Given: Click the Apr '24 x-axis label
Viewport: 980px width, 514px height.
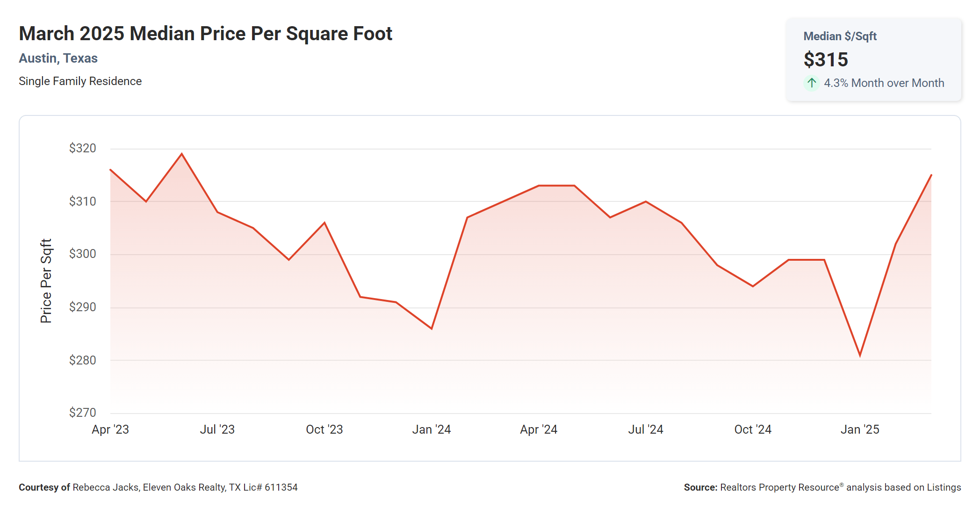Looking at the screenshot, I should [x=539, y=429].
